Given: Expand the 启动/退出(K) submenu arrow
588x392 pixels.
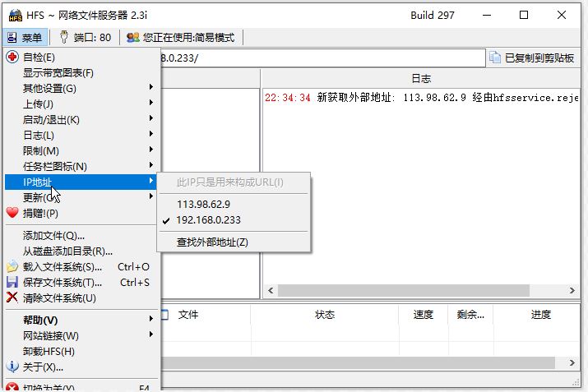Looking at the screenshot, I should click(150, 118).
